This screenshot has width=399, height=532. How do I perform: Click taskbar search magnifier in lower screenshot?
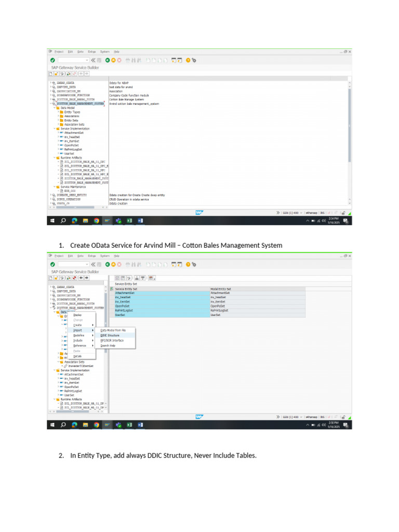(63, 425)
